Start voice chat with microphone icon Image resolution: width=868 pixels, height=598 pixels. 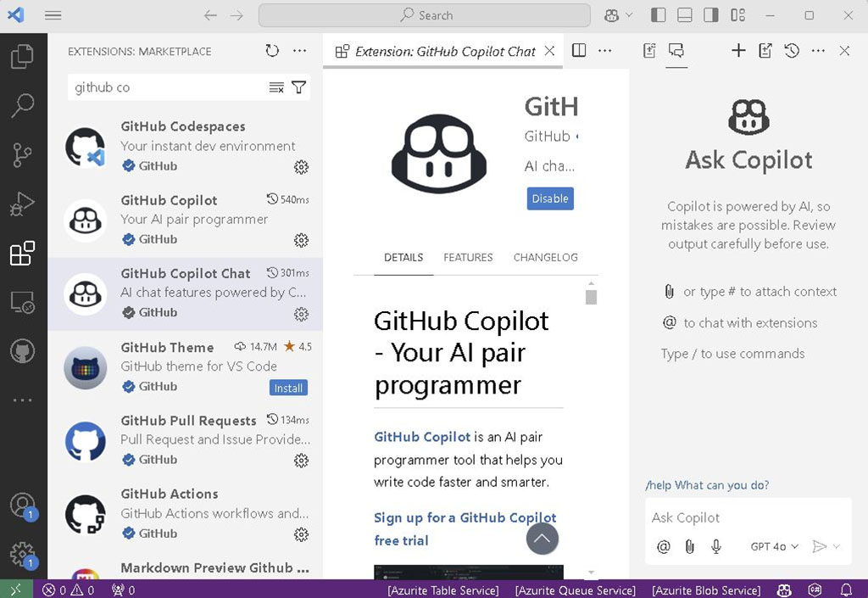click(716, 547)
